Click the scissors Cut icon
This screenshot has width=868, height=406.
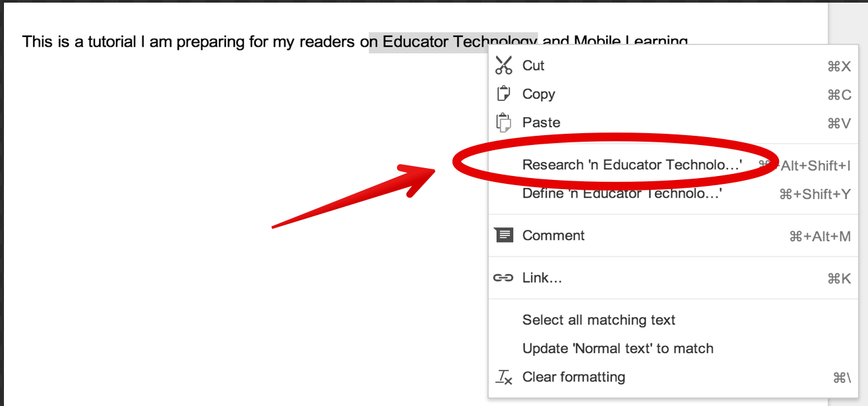point(503,65)
